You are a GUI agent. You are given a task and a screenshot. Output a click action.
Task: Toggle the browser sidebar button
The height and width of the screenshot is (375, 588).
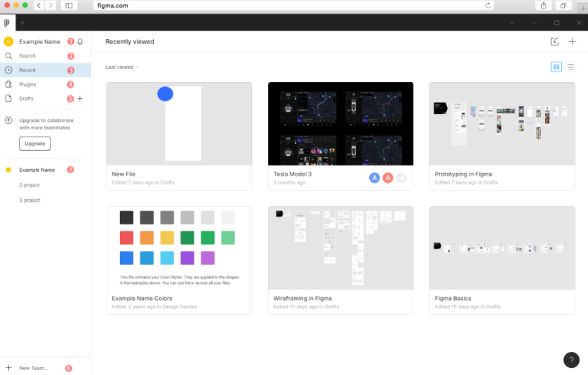(x=69, y=5)
